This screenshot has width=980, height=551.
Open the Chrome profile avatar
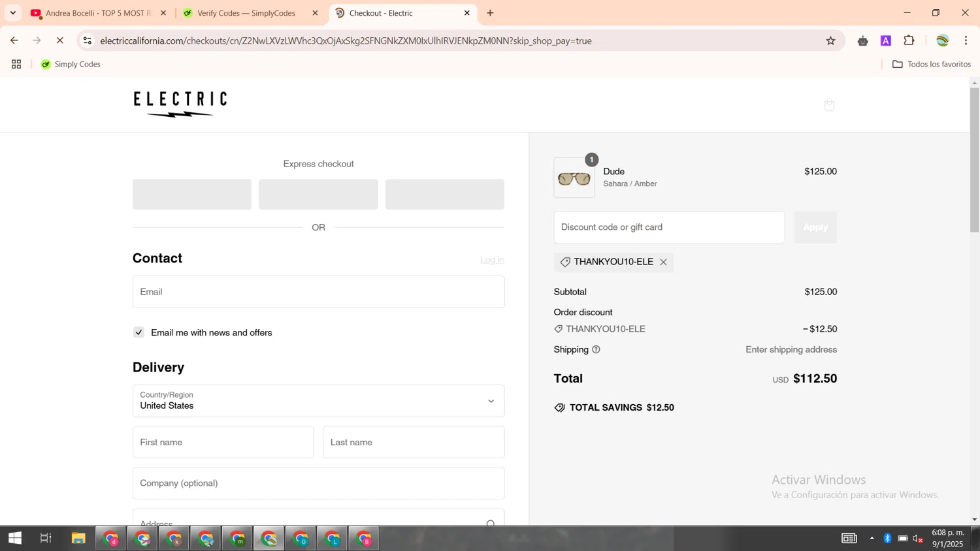(x=942, y=40)
